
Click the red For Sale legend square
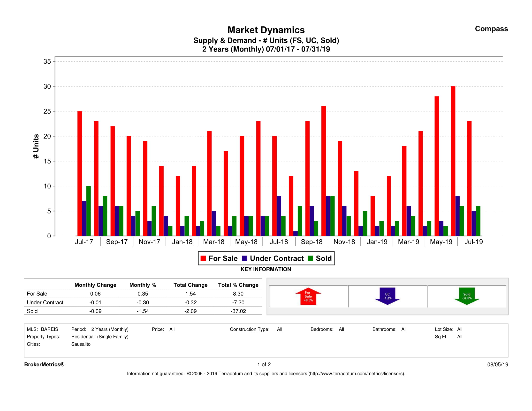pyautogui.click(x=203, y=258)
